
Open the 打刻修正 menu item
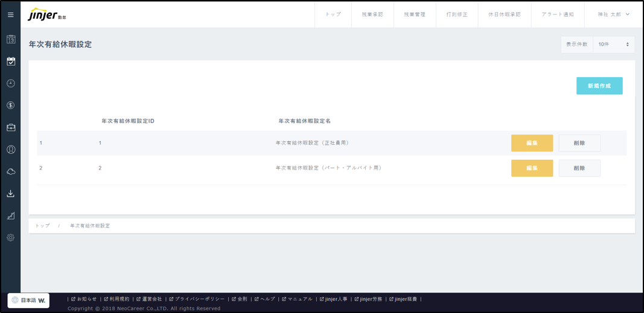click(x=457, y=14)
